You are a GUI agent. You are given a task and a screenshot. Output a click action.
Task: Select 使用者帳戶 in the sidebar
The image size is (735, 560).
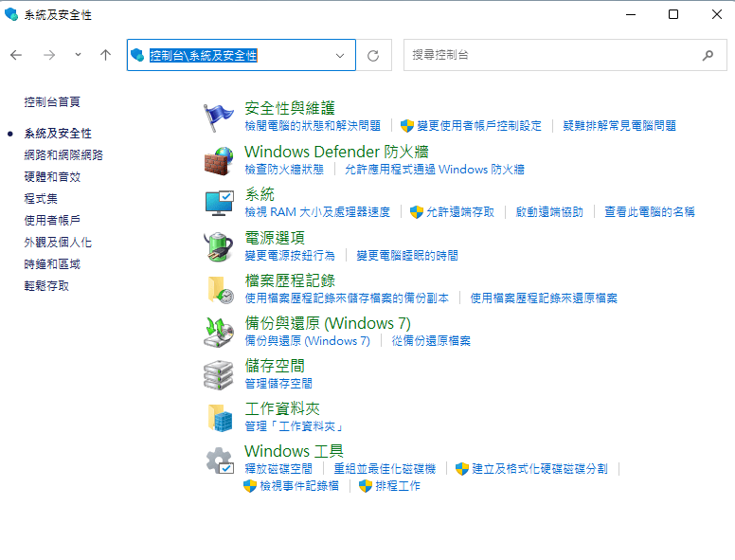[x=52, y=221]
